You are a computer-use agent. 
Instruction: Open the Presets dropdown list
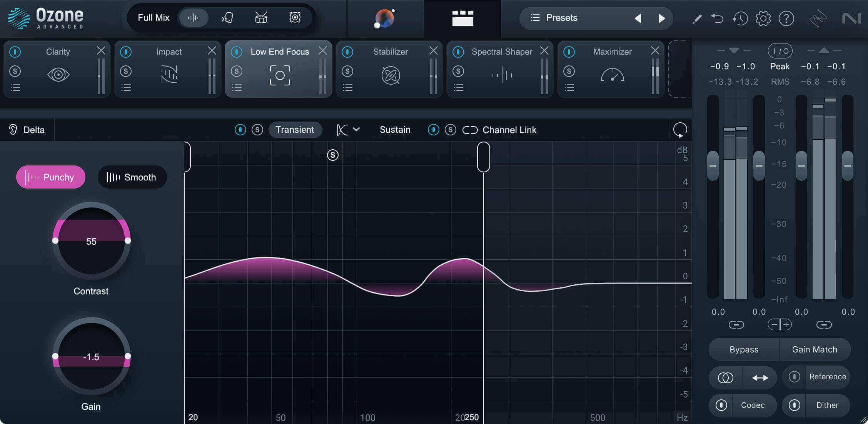tap(554, 18)
